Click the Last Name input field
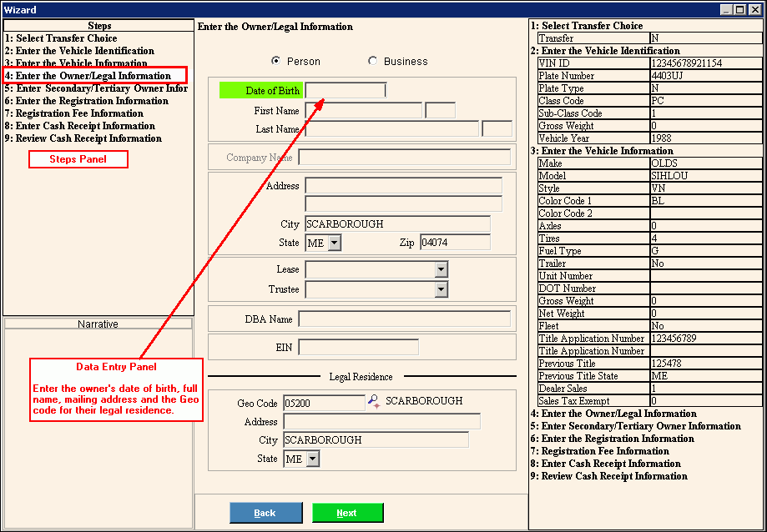Viewport: 767px width, 532px height. tap(391, 129)
